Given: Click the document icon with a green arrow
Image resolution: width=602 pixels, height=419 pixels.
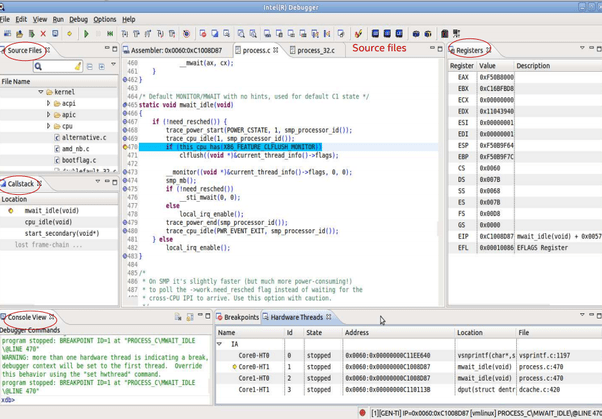Looking at the screenshot, I should click(x=31, y=34).
